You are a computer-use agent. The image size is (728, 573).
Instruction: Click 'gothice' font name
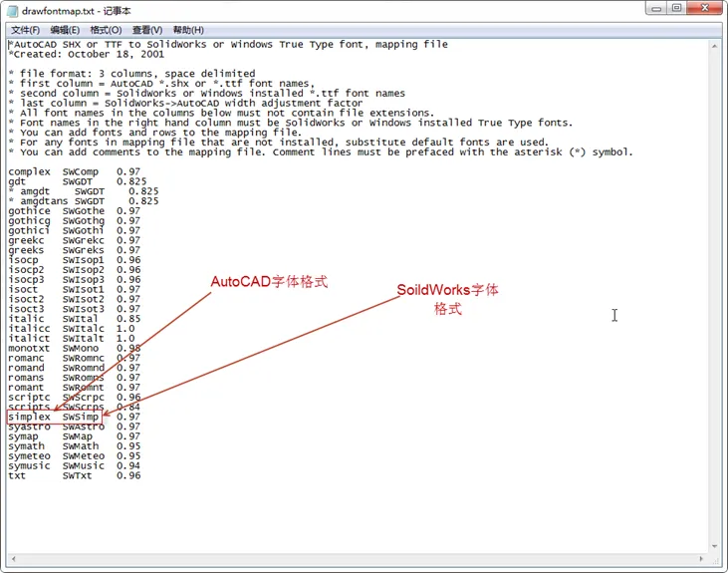29,211
